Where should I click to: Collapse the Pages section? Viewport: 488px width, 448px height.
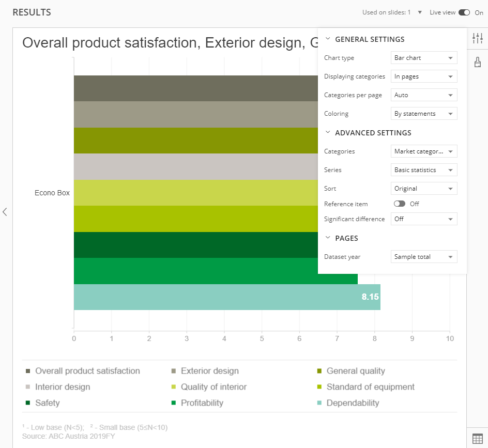[327, 238]
